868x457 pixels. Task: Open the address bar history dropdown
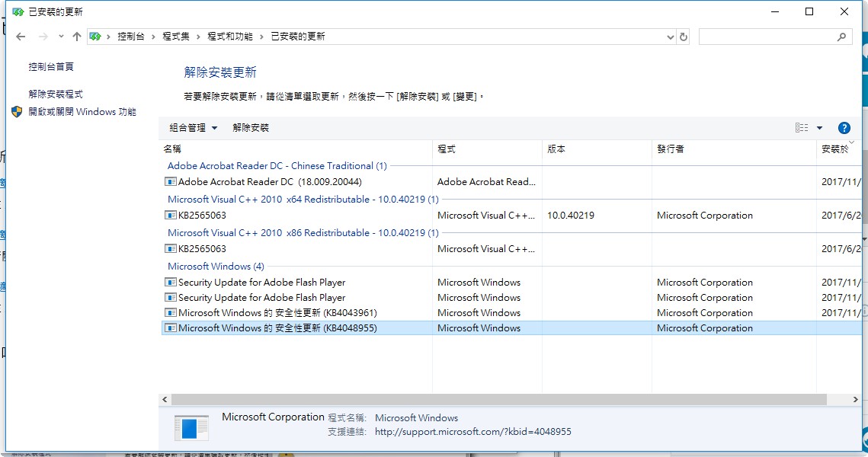coord(669,36)
